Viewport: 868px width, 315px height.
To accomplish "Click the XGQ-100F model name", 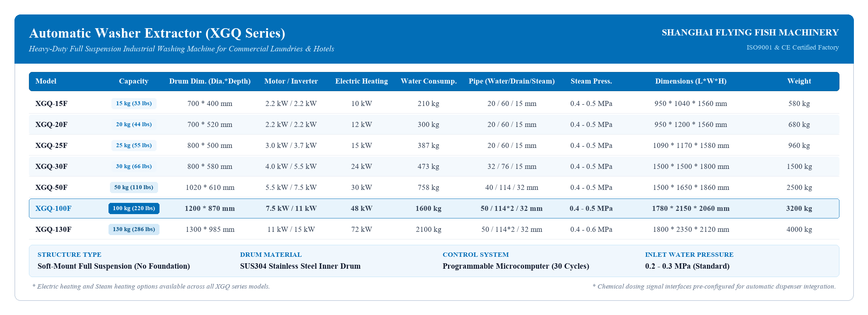I will coord(53,208).
